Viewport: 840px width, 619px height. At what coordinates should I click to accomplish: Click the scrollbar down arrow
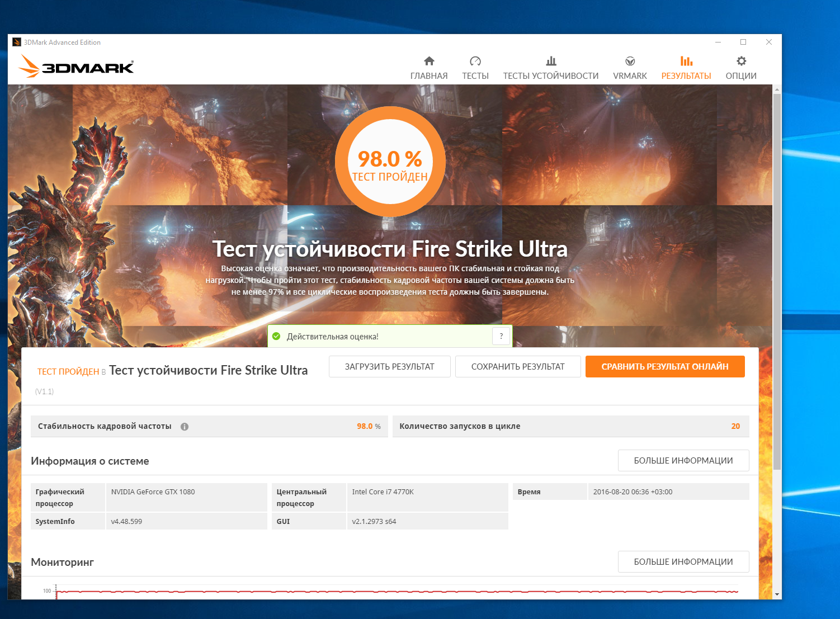pyautogui.click(x=777, y=594)
